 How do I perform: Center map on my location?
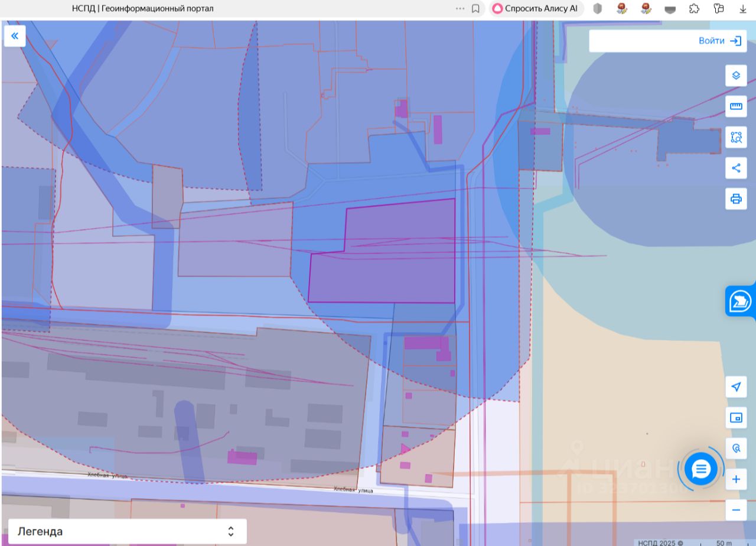(x=736, y=387)
